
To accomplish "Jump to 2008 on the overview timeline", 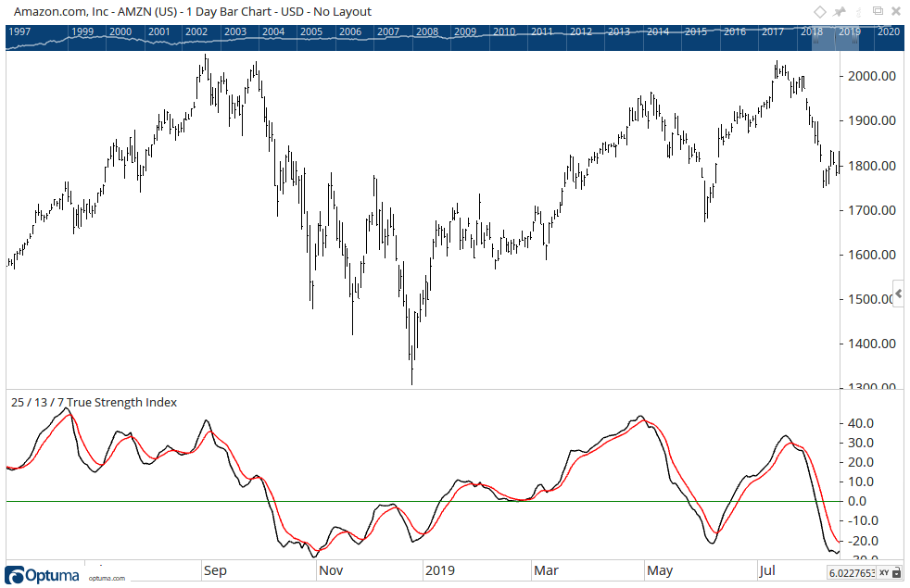I will [427, 31].
